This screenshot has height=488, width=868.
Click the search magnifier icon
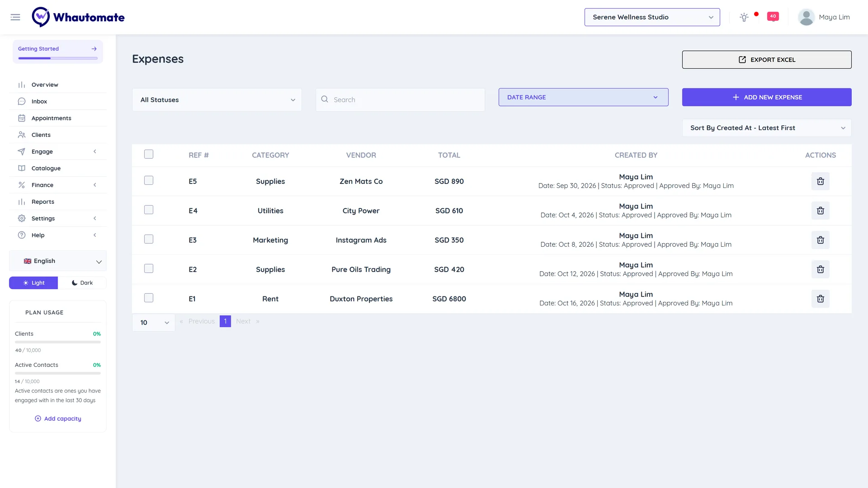325,99
